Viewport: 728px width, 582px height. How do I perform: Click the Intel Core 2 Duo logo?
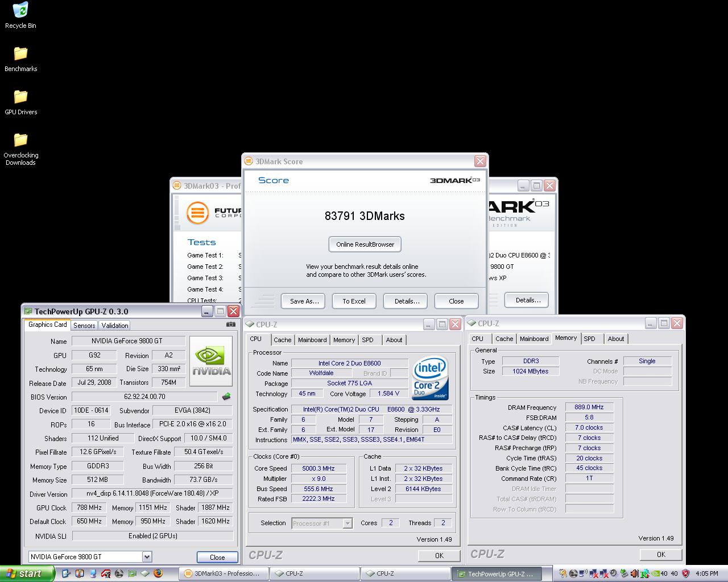430,377
